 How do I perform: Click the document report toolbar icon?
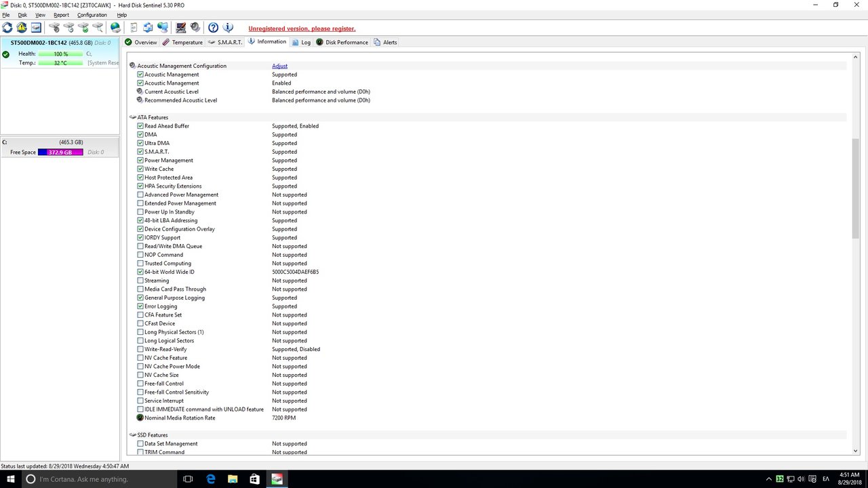pos(134,28)
